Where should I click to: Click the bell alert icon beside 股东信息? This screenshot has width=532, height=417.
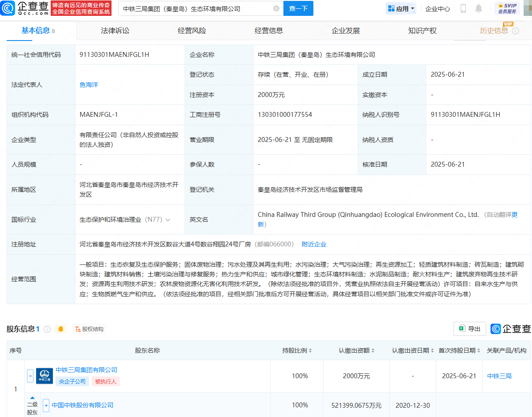[x=61, y=329]
